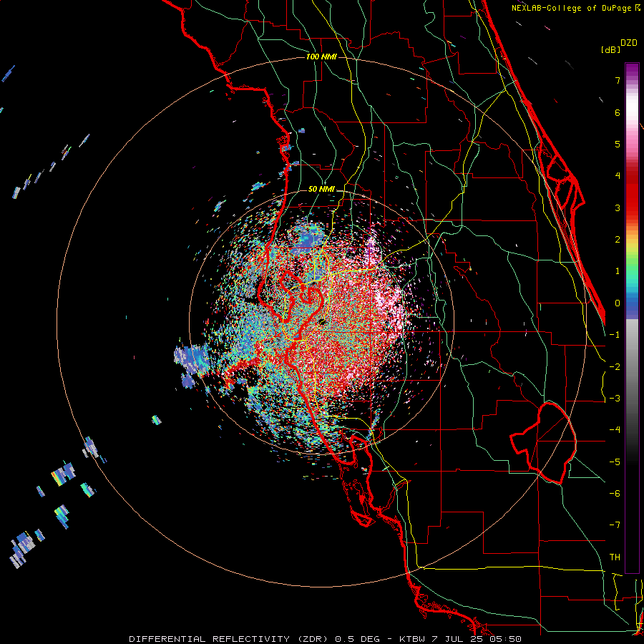Click the "7 JUL 25" date text

[457, 639]
